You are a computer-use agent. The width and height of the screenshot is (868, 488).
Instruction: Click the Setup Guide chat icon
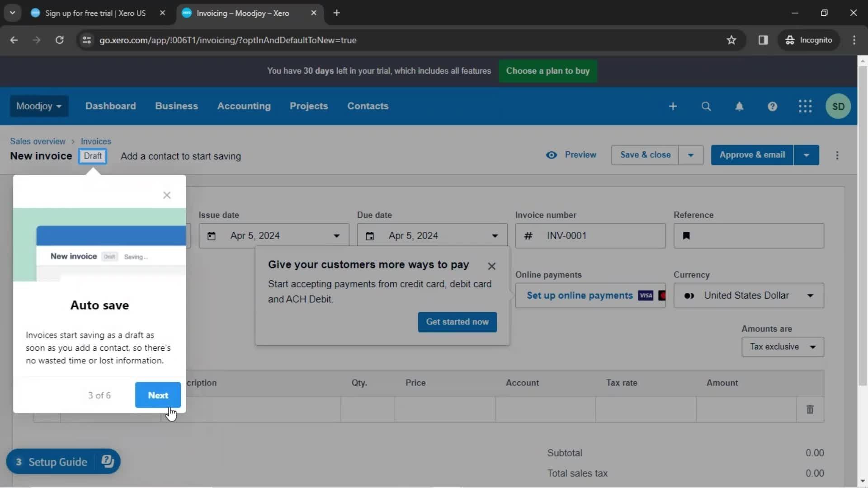tap(108, 461)
